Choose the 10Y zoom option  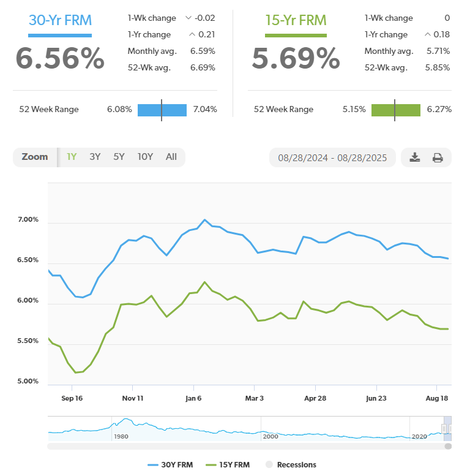tap(145, 157)
